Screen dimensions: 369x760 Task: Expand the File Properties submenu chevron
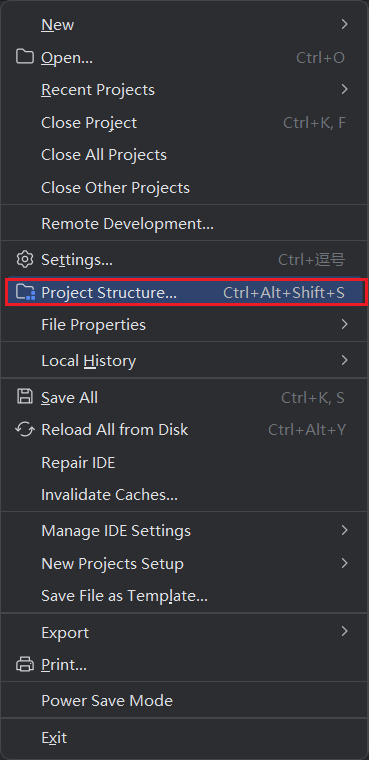pyautogui.click(x=344, y=324)
